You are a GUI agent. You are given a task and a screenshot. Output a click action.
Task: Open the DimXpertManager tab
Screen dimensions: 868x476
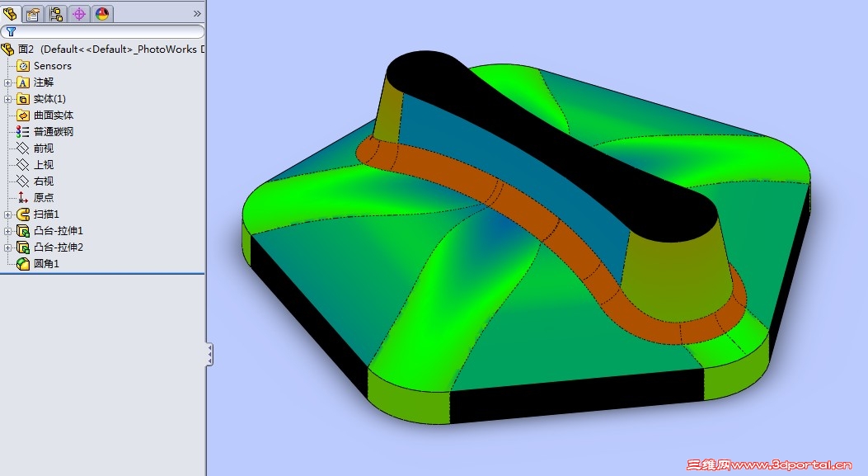(79, 14)
